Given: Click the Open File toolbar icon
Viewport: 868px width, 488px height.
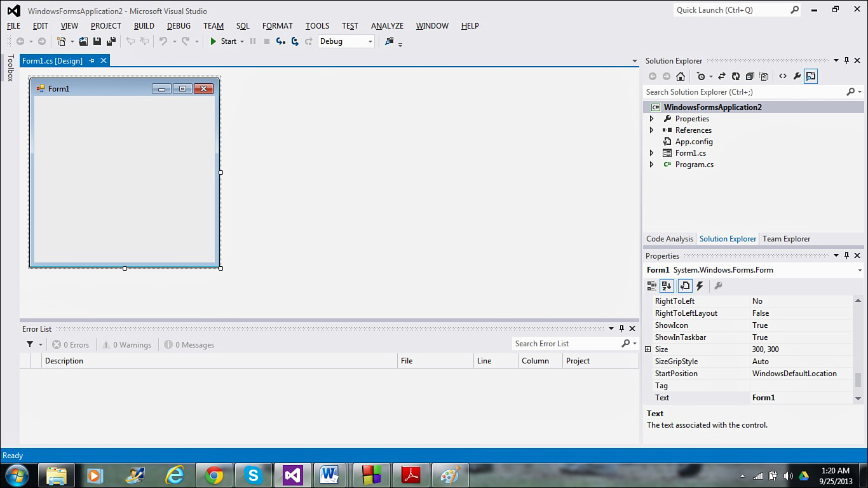Looking at the screenshot, I should pyautogui.click(x=83, y=41).
